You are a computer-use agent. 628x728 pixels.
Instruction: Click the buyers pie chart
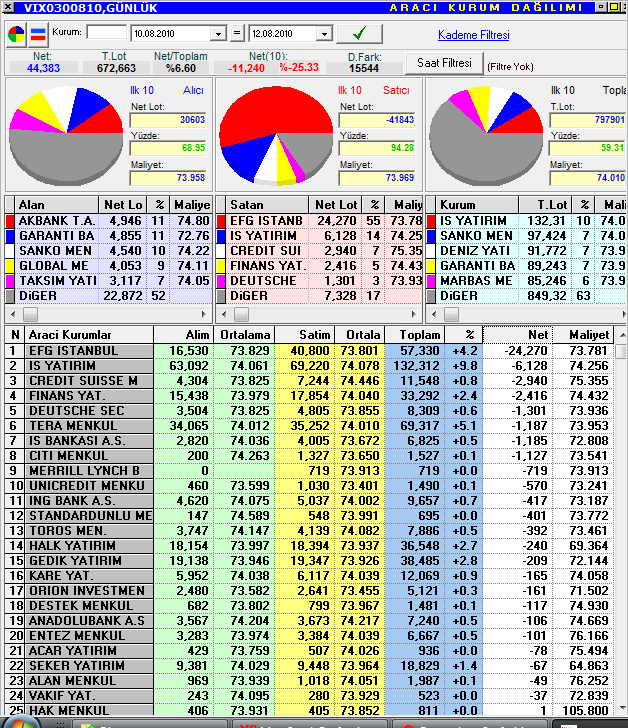(x=66, y=135)
